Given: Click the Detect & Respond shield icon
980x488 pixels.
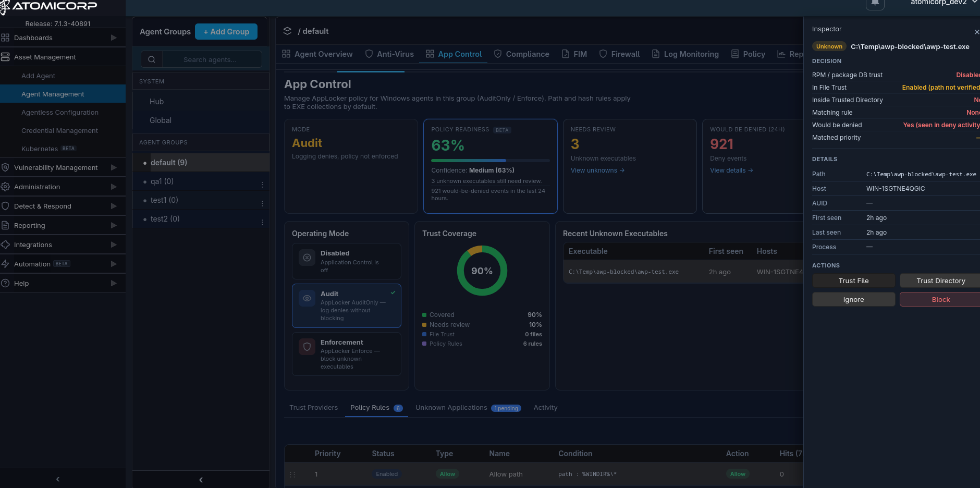Looking at the screenshot, I should 5,206.
